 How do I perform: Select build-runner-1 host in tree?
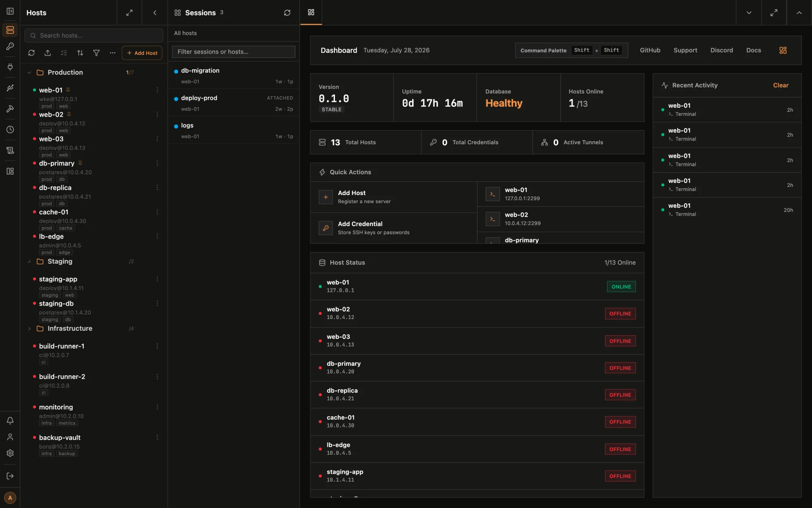[62, 346]
